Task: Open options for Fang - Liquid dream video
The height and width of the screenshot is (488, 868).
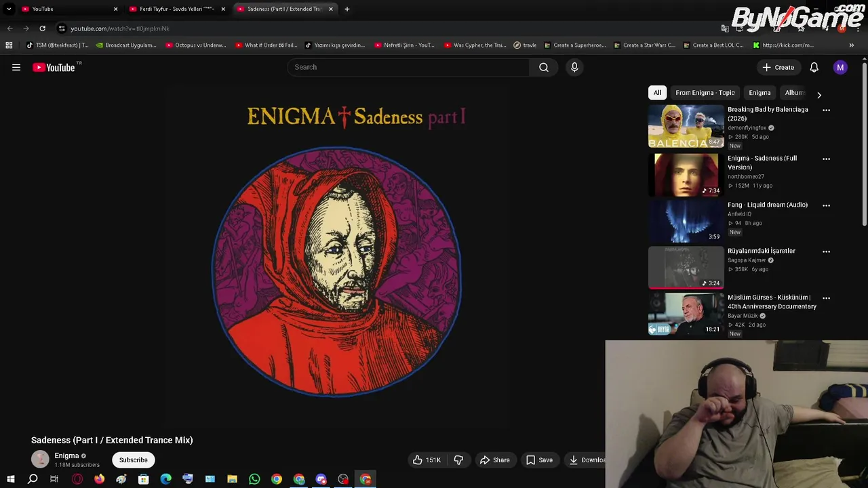Action: click(x=826, y=205)
